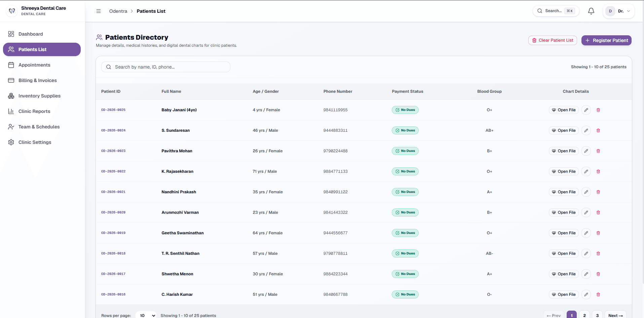The image size is (644, 318).
Task: Open File for Pavithra Mohan
Action: click(564, 151)
